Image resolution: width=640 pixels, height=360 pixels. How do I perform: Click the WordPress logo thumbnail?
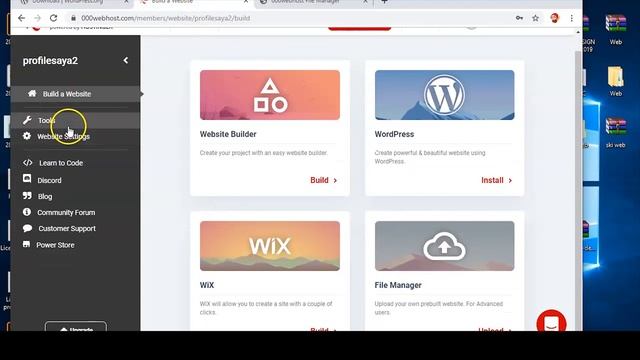click(x=444, y=95)
